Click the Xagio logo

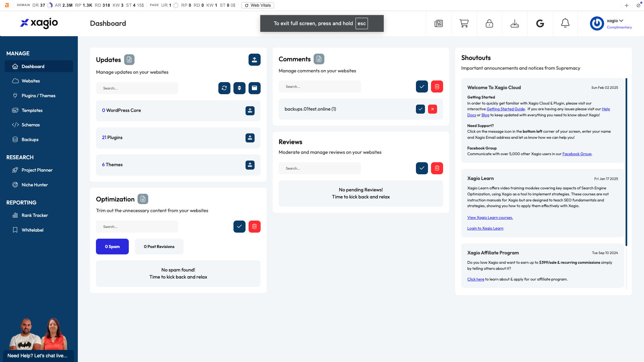point(39,23)
